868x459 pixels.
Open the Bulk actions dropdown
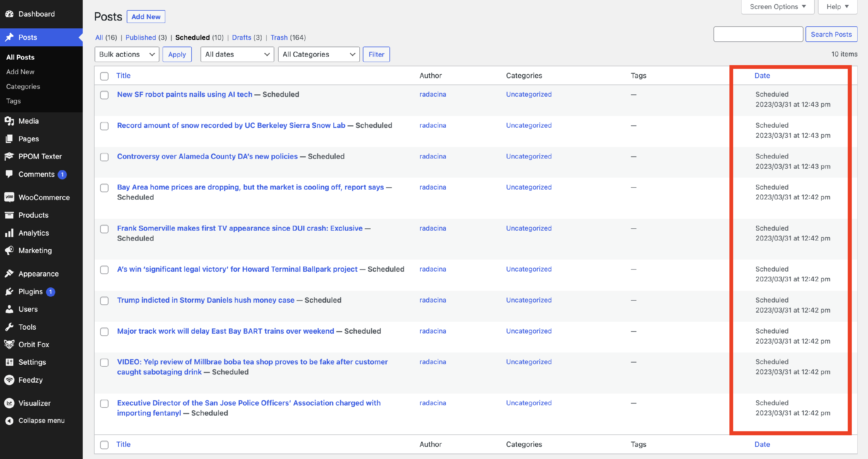click(x=127, y=54)
